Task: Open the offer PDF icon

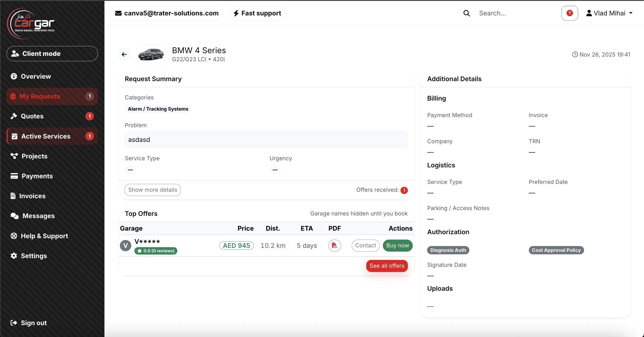Action: (x=335, y=246)
